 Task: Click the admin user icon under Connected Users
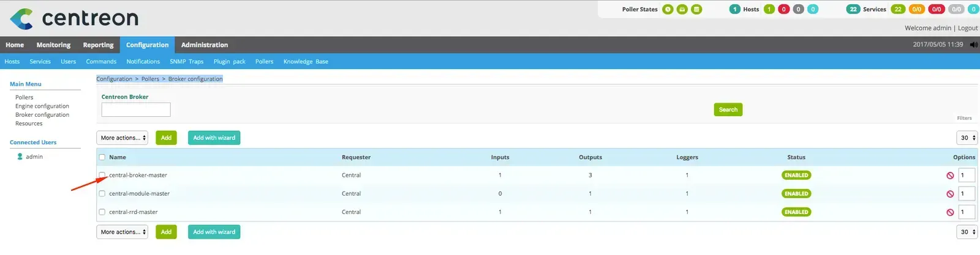(x=20, y=157)
